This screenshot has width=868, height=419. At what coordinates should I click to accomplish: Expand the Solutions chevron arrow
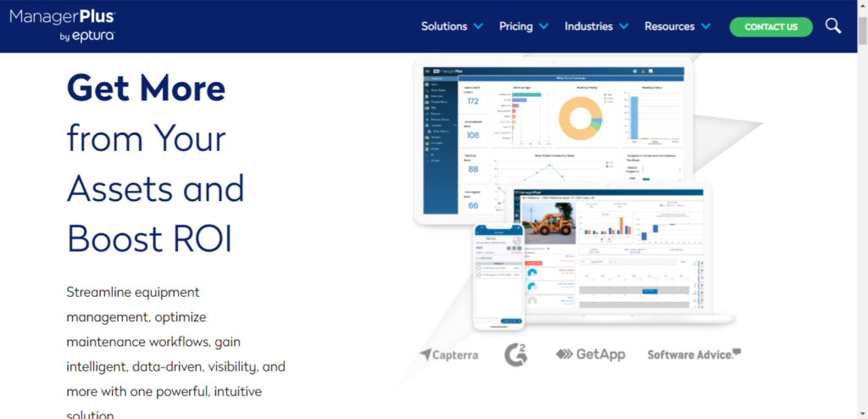(478, 26)
